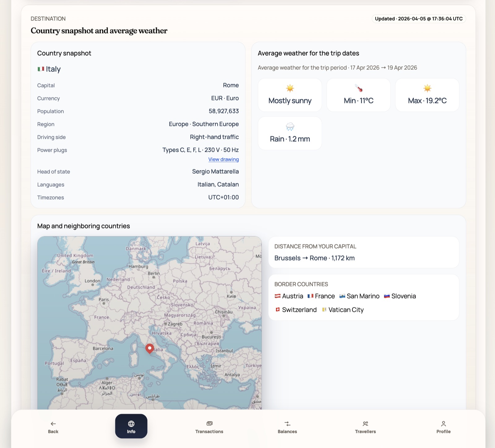Click the transfer arrows icon for Balances
This screenshot has height=448, width=495.
pos(287,424)
